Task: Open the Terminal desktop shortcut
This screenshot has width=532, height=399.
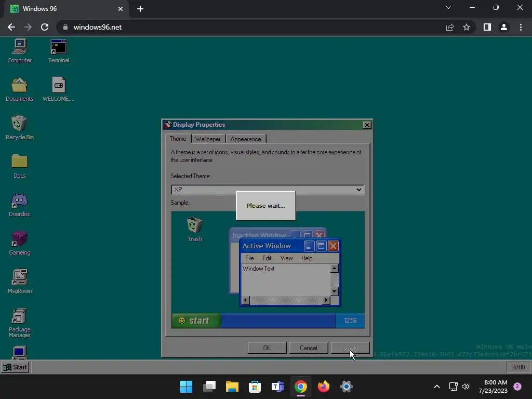Action: [59, 51]
